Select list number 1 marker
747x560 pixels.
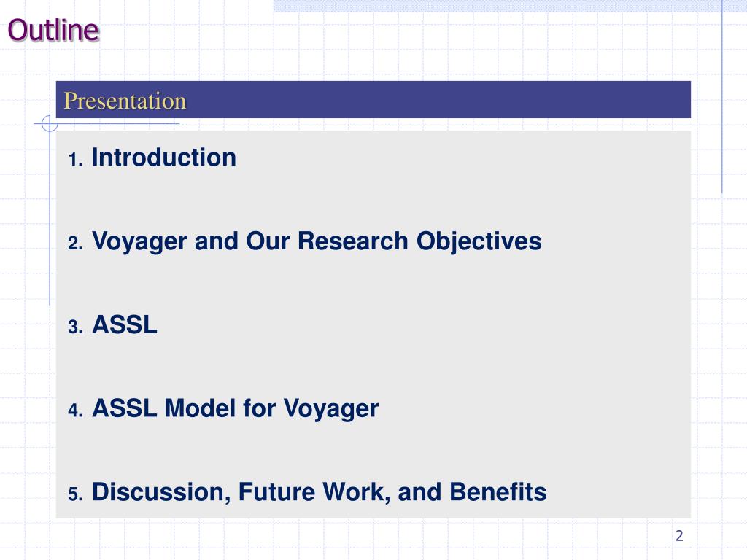75,160
